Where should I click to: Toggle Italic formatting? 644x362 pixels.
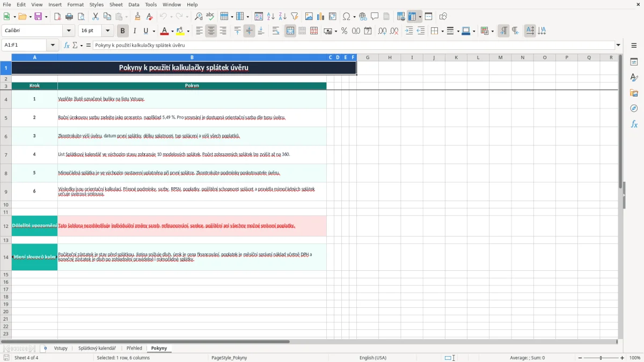[x=134, y=31]
